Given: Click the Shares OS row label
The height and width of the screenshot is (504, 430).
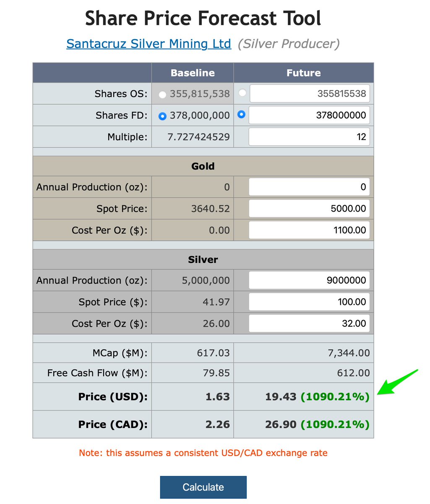Looking at the screenshot, I should [x=121, y=94].
